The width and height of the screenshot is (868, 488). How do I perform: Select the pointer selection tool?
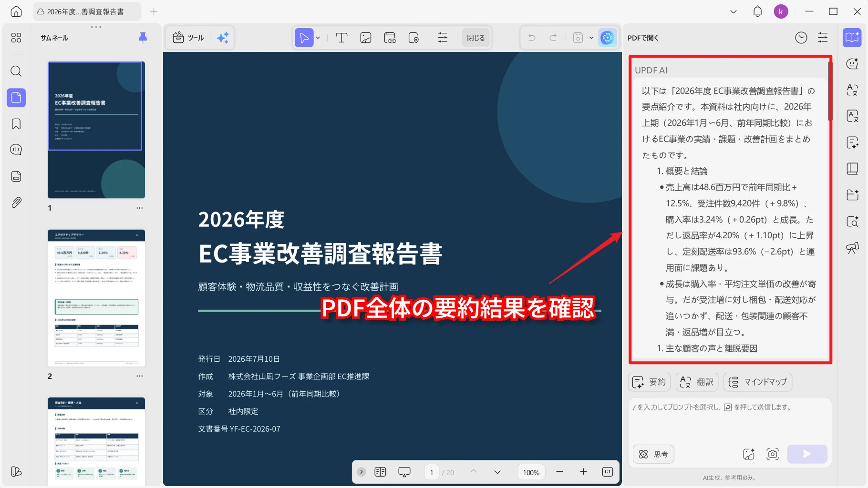click(x=304, y=38)
